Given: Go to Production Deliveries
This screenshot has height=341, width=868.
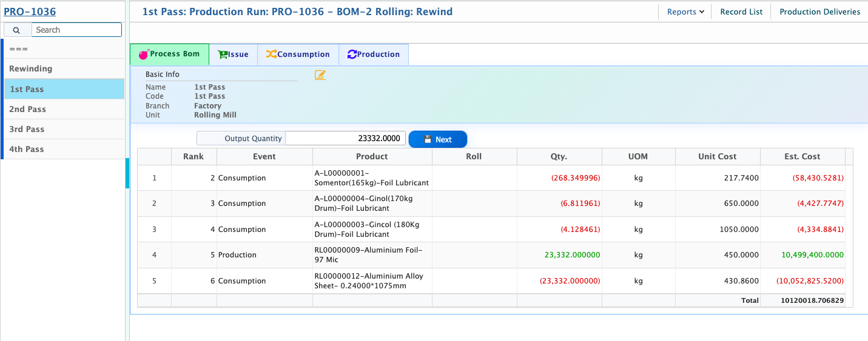Looking at the screenshot, I should click(x=819, y=12).
